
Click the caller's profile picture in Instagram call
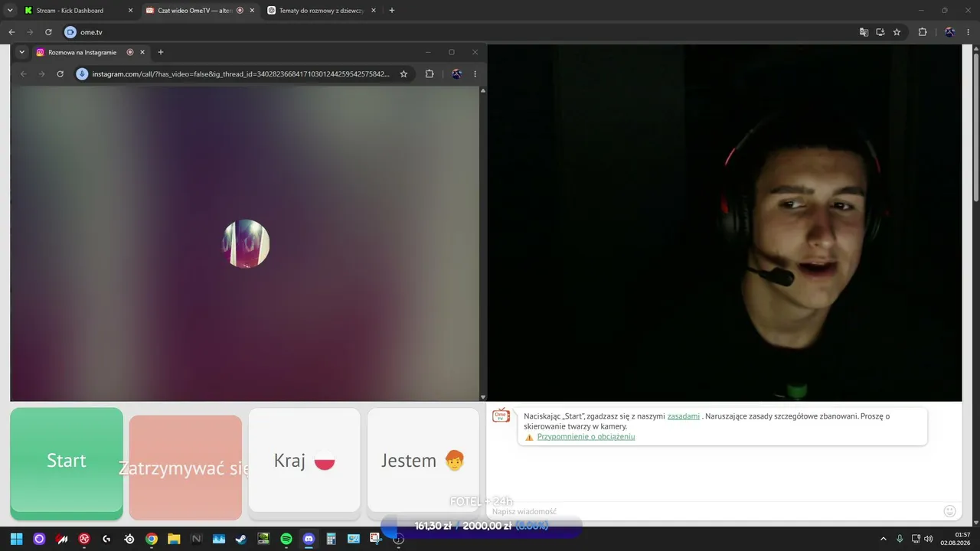coord(247,243)
